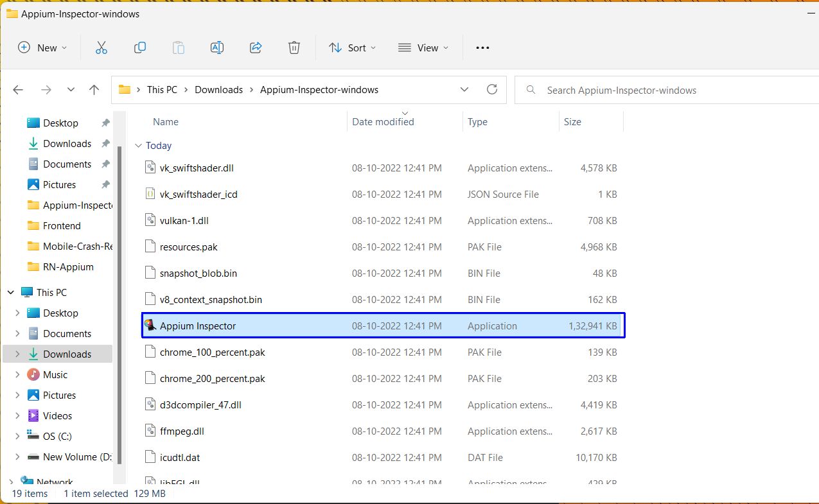Click the JSON Source File type cell
Viewport: 819px width, 504px height.
click(x=503, y=194)
